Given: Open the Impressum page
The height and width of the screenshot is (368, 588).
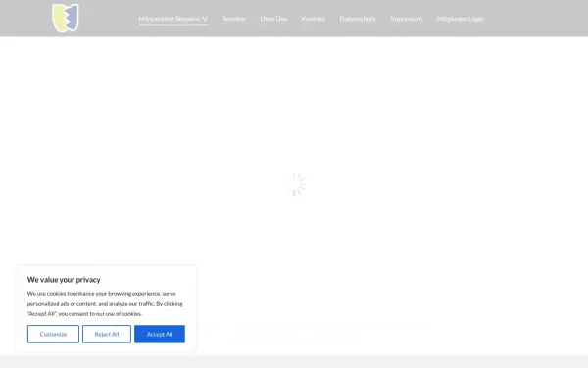Looking at the screenshot, I should 406,19.
